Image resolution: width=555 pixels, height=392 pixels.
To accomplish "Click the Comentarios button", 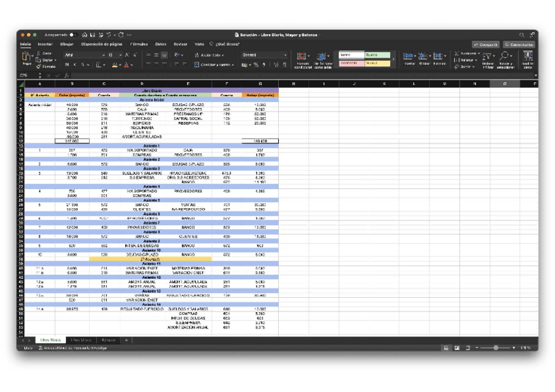I will [518, 45].
